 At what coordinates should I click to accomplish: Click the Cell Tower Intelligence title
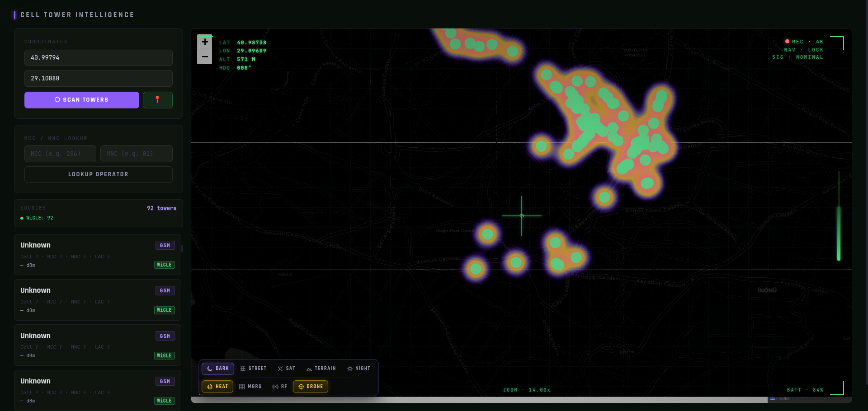77,15
